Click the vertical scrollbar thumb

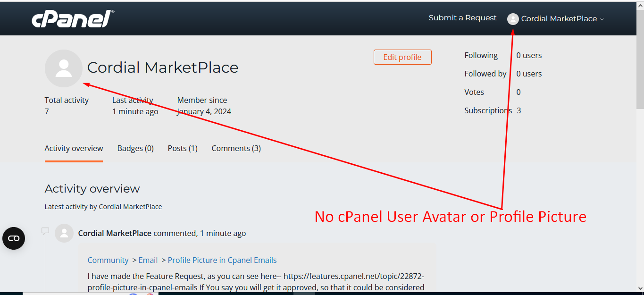(640, 59)
